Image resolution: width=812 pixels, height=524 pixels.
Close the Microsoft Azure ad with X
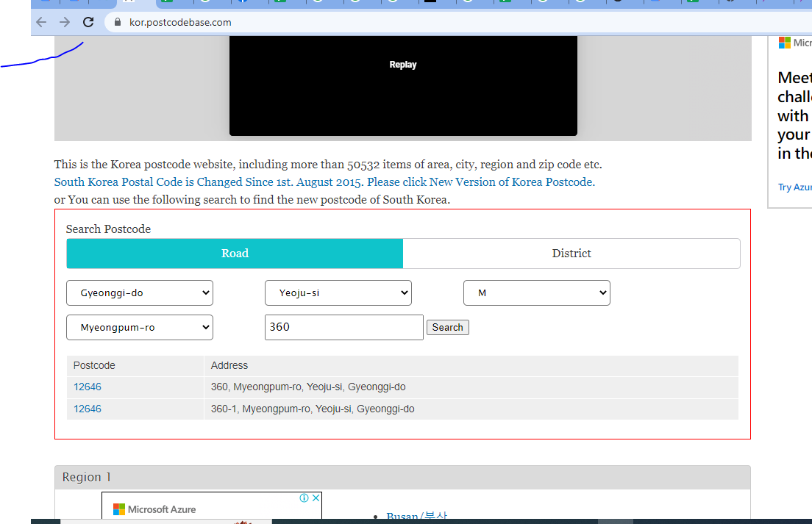316,498
